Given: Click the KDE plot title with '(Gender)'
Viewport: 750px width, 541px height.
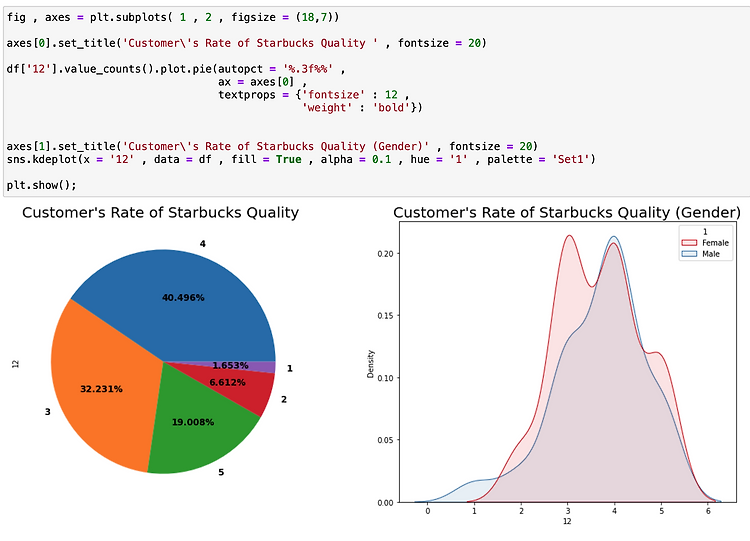Looking at the screenshot, I should tap(567, 212).
